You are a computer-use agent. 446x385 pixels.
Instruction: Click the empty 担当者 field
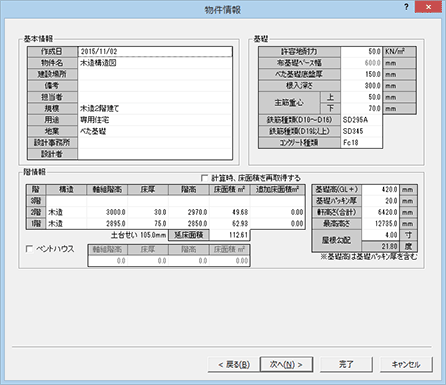tap(155, 97)
